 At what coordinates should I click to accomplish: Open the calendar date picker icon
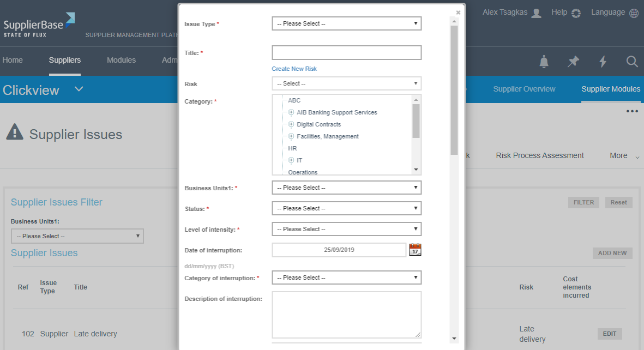[x=415, y=250]
